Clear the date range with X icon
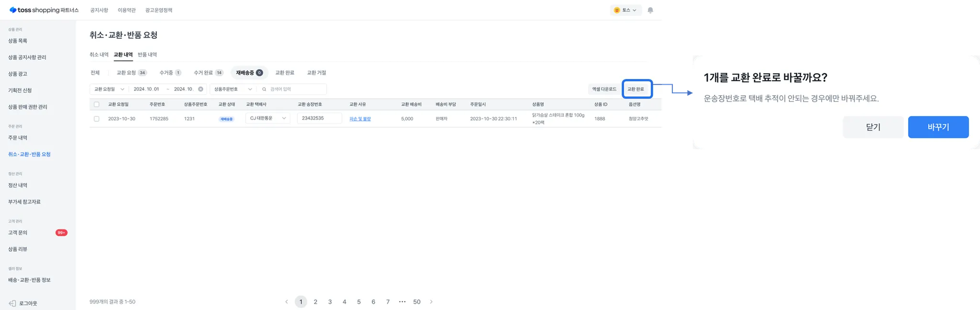This screenshot has width=980, height=310. (x=200, y=89)
